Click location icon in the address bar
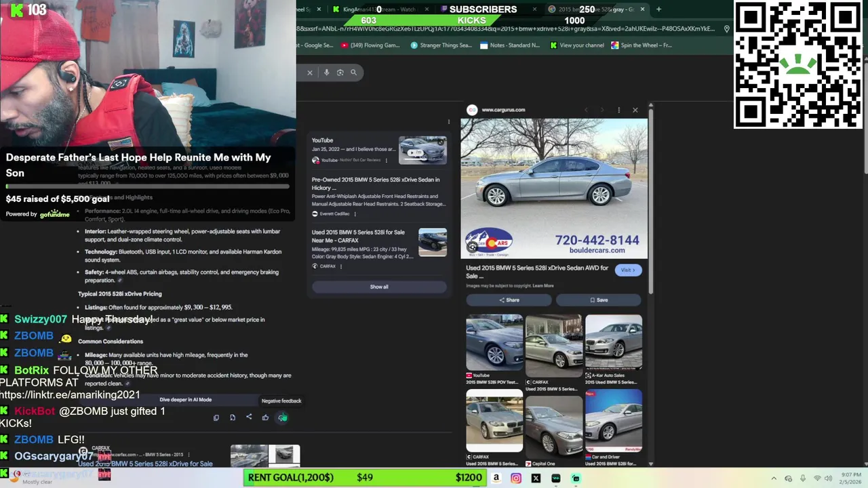 click(x=726, y=29)
